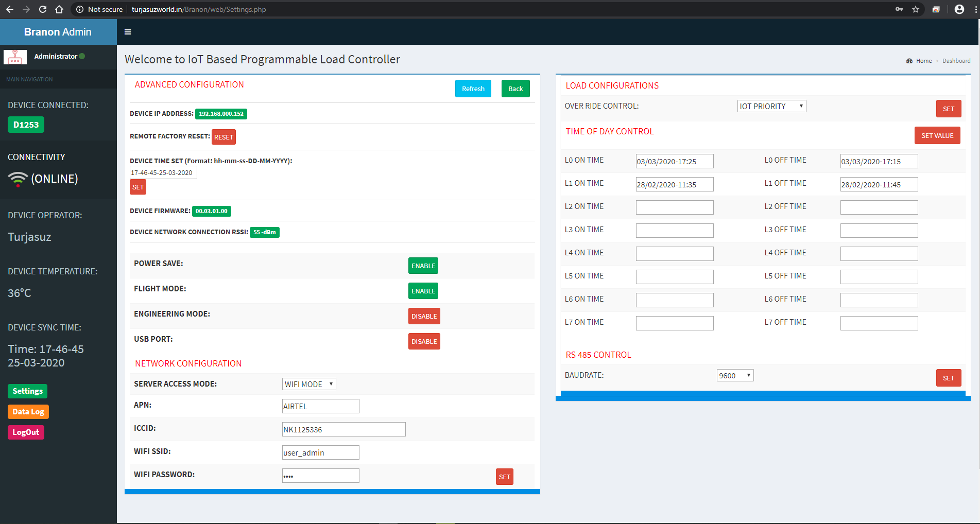Image resolution: width=980 pixels, height=524 pixels.
Task: Click the L5 ON TIME field
Action: (x=675, y=277)
